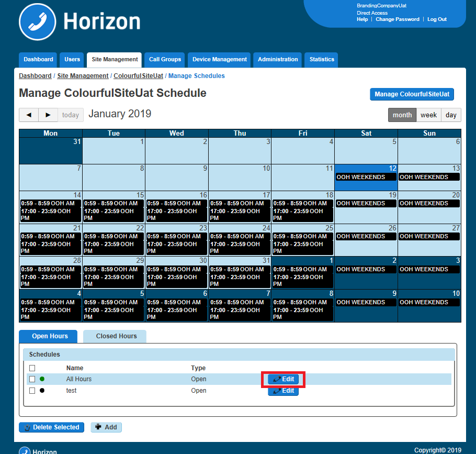Tick the test schedule checkbox
The image size is (476, 454).
(x=32, y=391)
